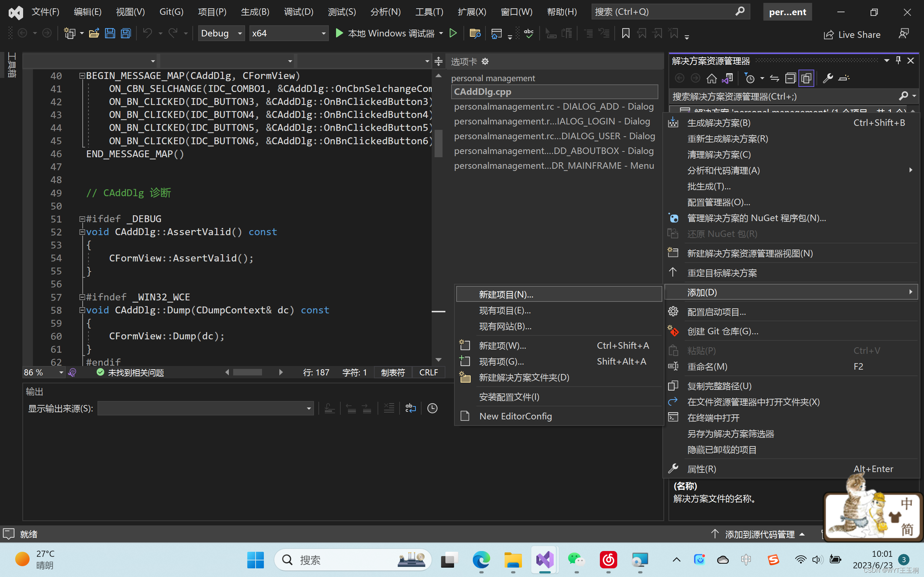The height and width of the screenshot is (577, 924).
Task: Toggle a bookmark using the flag icon
Action: [x=625, y=33]
